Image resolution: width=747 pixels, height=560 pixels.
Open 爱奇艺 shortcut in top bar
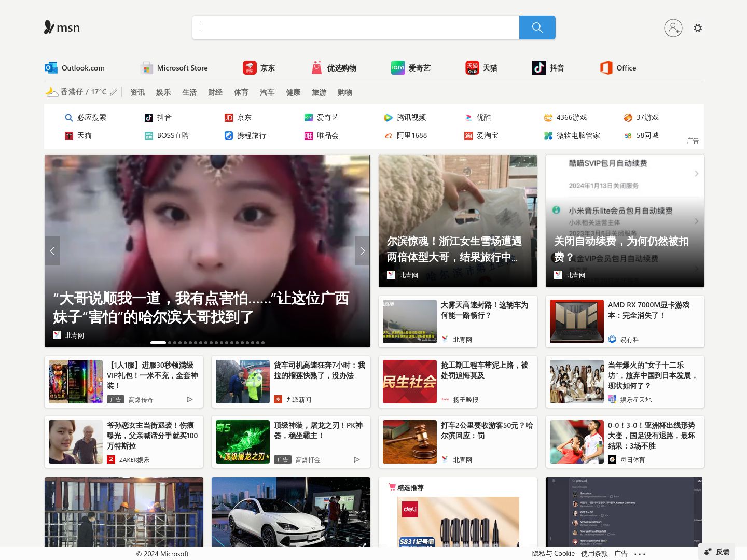pos(411,68)
